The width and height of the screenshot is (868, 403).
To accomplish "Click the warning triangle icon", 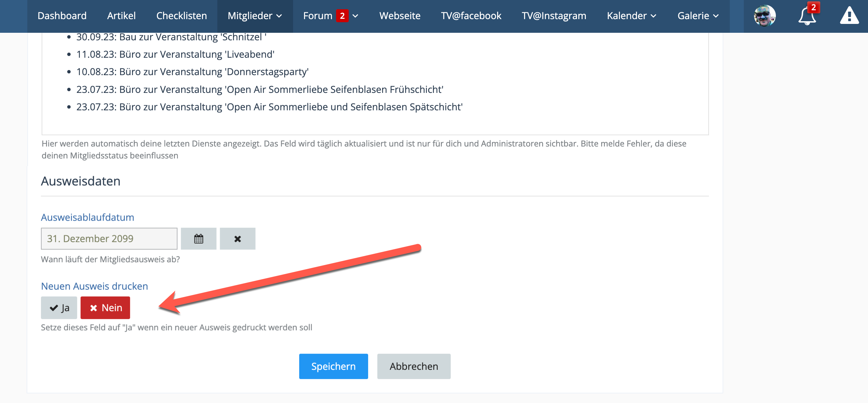I will tap(849, 16).
